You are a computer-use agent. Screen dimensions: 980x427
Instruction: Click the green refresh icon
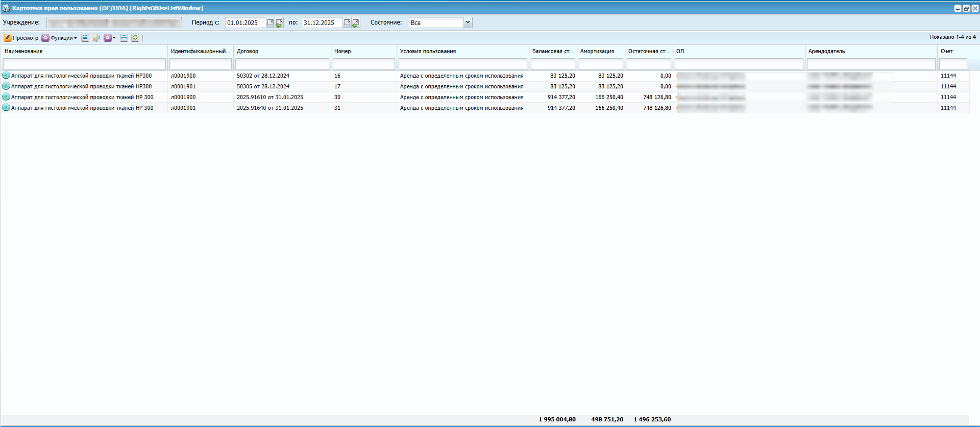tap(135, 38)
